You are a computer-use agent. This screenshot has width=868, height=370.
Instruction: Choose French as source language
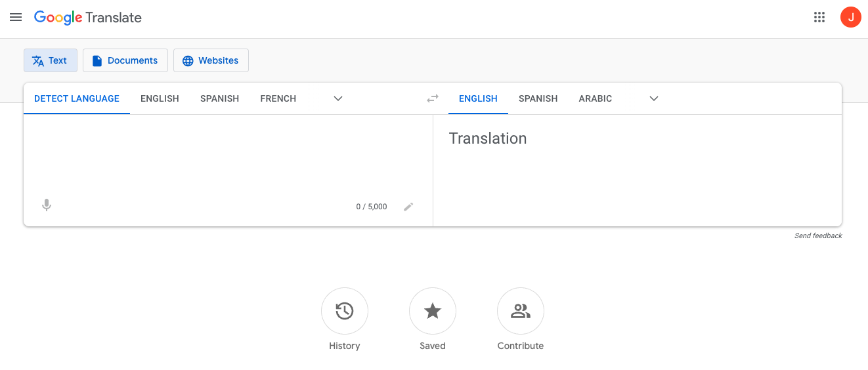(278, 98)
